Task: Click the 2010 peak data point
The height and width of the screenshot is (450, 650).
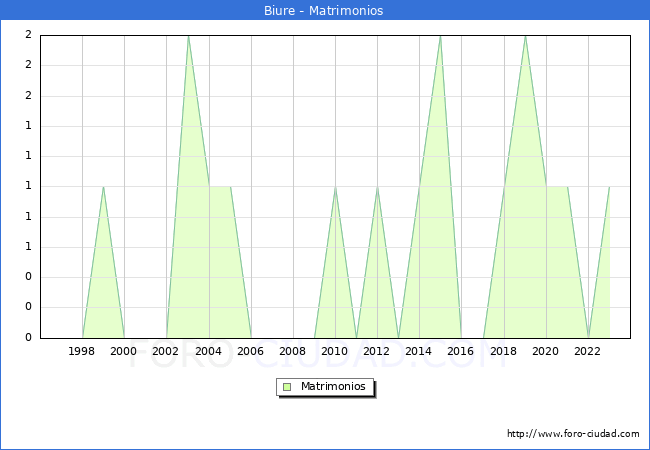Action: point(335,187)
